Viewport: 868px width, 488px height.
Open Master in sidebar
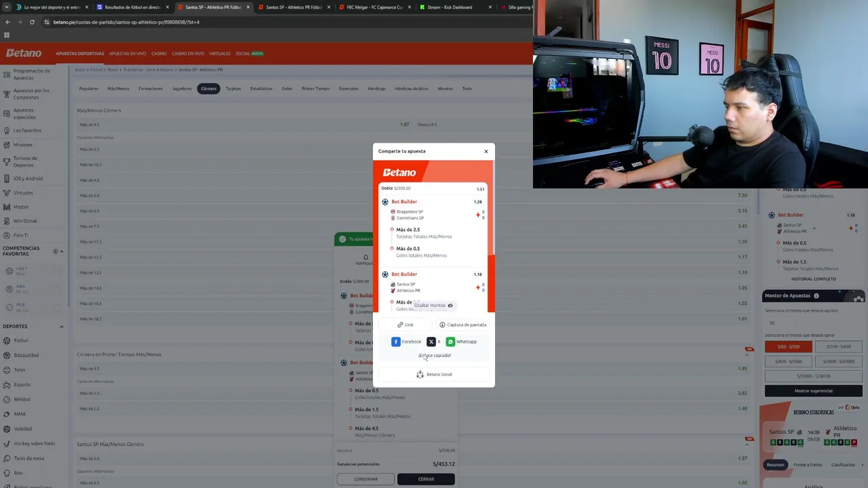click(x=21, y=207)
